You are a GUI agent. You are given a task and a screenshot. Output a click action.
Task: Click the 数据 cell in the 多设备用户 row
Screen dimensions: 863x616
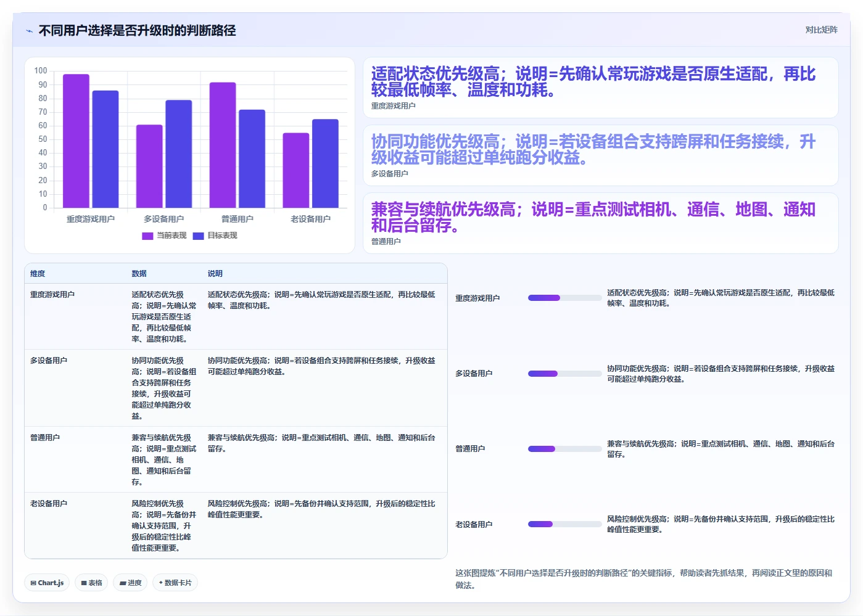[164, 388]
